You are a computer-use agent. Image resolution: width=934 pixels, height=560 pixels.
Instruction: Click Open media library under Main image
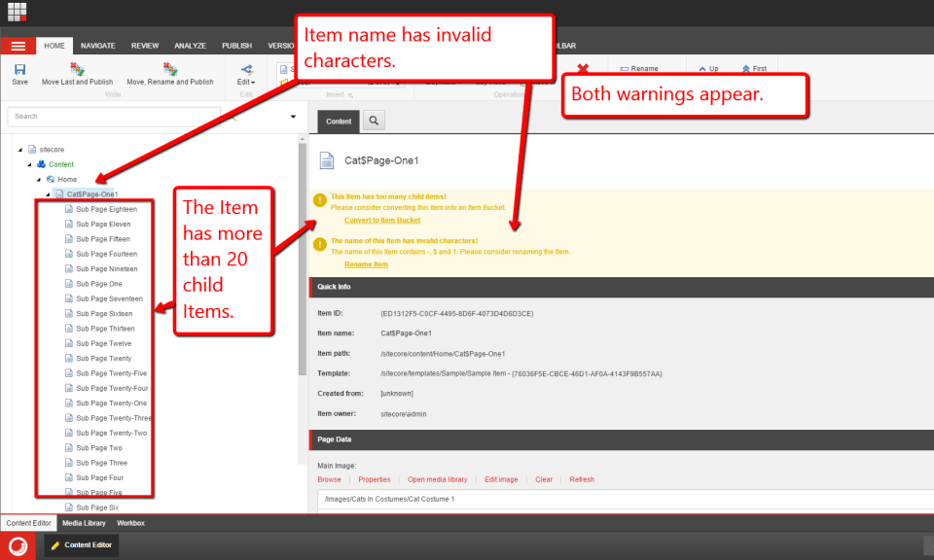click(x=438, y=479)
